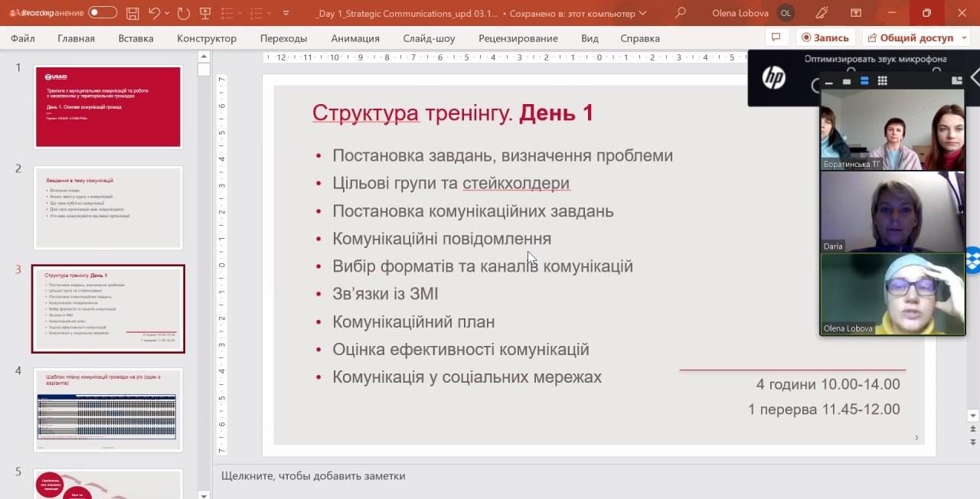This screenshot has width=980, height=499.
Task: Switch to the Слайд-шоу tab
Action: click(x=429, y=38)
